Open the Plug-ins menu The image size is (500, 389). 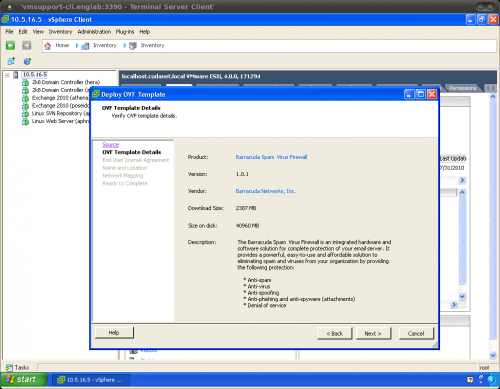[x=125, y=32]
